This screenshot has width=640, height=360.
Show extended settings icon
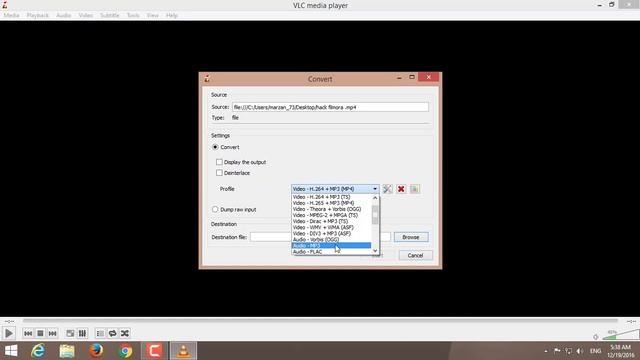[x=82, y=333]
